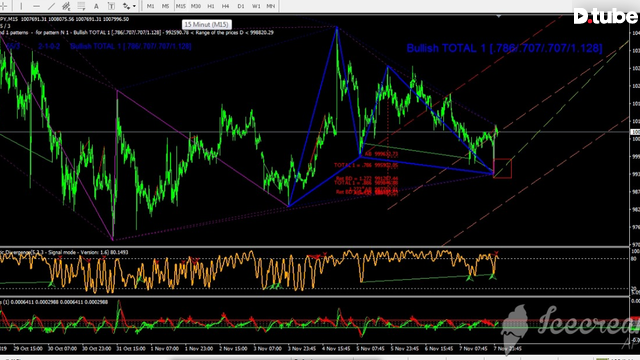Switch chart to MN monthly timeframe
Screen dimensions: 640x360
pyautogui.click(x=270, y=6)
